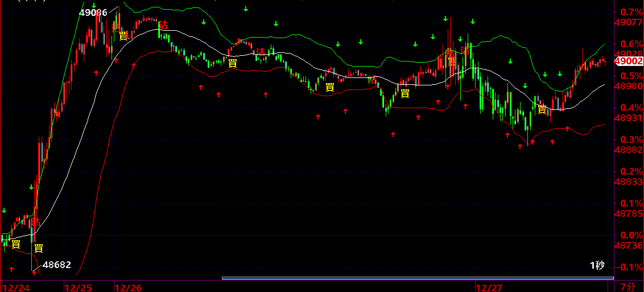Click the red up arrow beside 48682 low
Image resolution: width=644 pixels, height=292 pixels.
coord(34,273)
